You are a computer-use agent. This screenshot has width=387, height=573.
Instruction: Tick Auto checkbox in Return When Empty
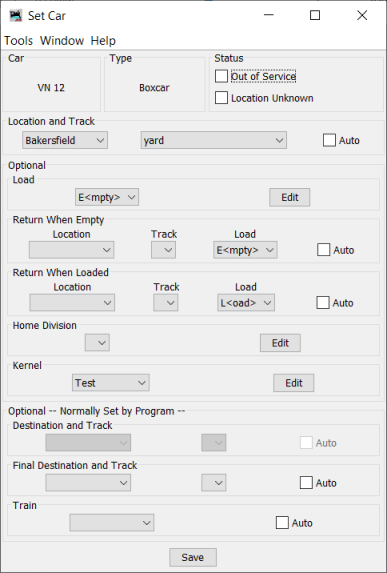pyautogui.click(x=323, y=250)
